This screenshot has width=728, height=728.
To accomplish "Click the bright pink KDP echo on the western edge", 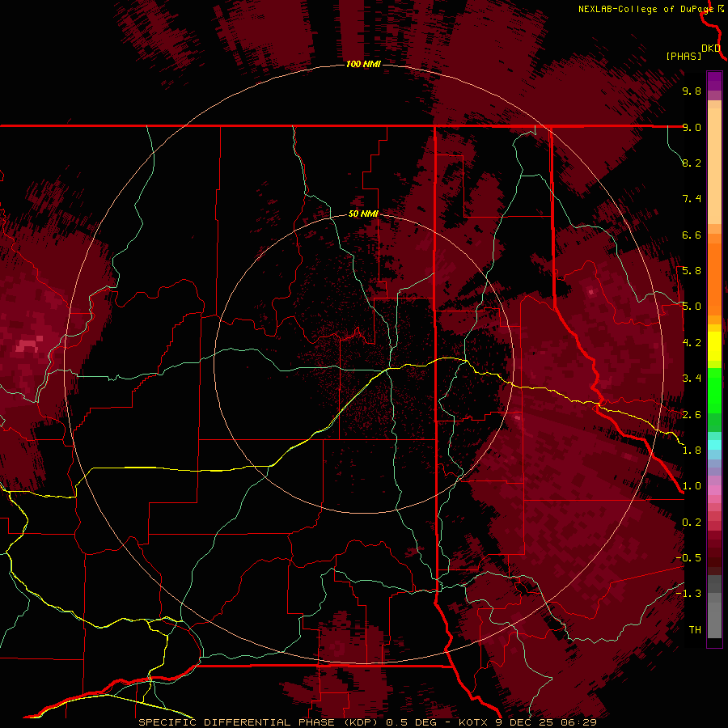I will pos(28,345).
